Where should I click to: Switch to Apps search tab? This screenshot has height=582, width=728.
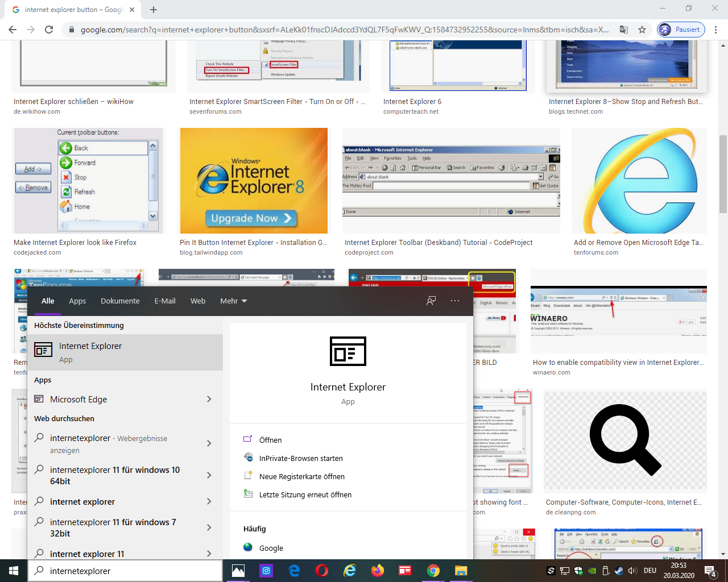click(x=77, y=301)
